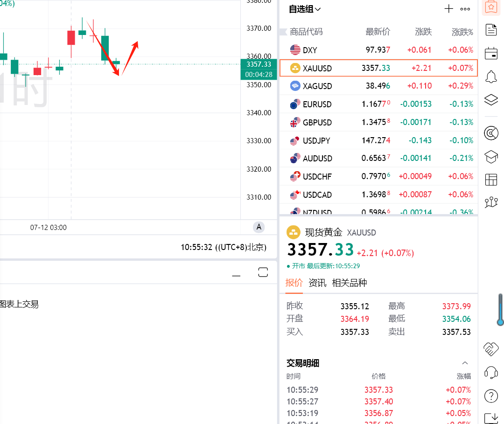Open the economic calendar icon
Viewport: 504px width, 424px height.
click(x=491, y=53)
